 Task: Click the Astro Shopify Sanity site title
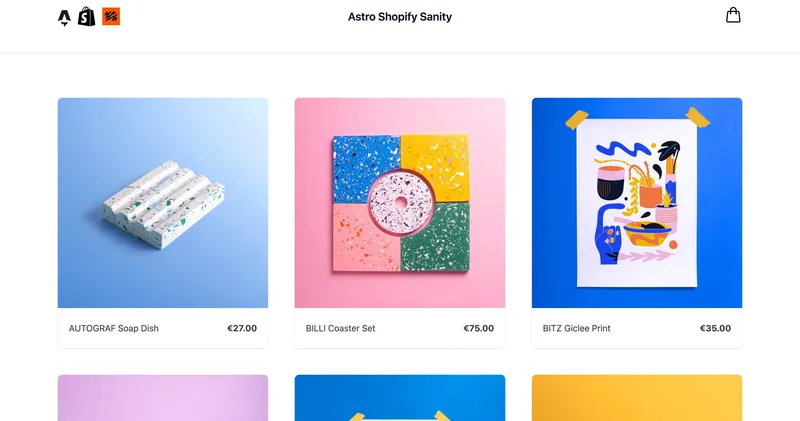click(x=399, y=17)
